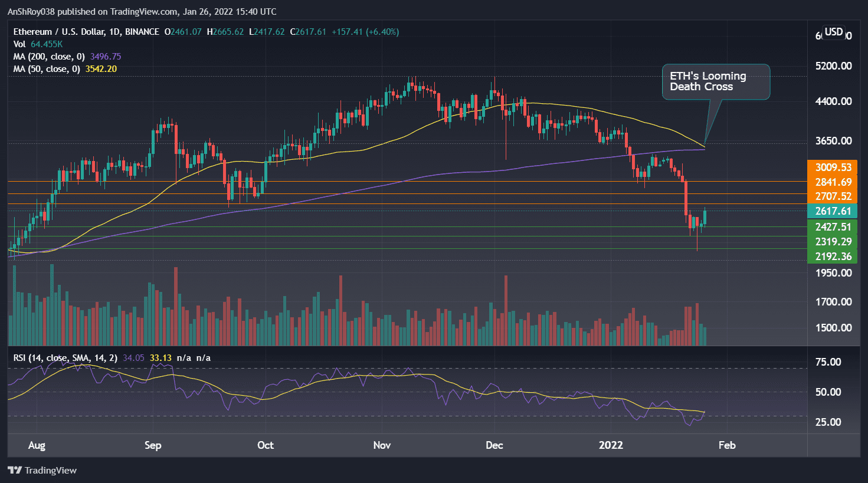Open the RSI (14, close, SMA) indicator settings
The width and height of the screenshot is (868, 483).
point(66,357)
